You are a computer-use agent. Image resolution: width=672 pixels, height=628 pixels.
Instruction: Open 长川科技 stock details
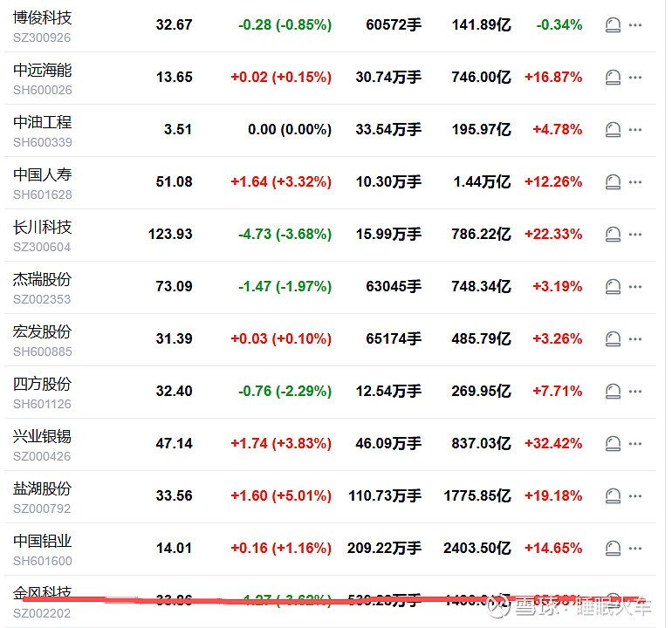tap(42, 227)
